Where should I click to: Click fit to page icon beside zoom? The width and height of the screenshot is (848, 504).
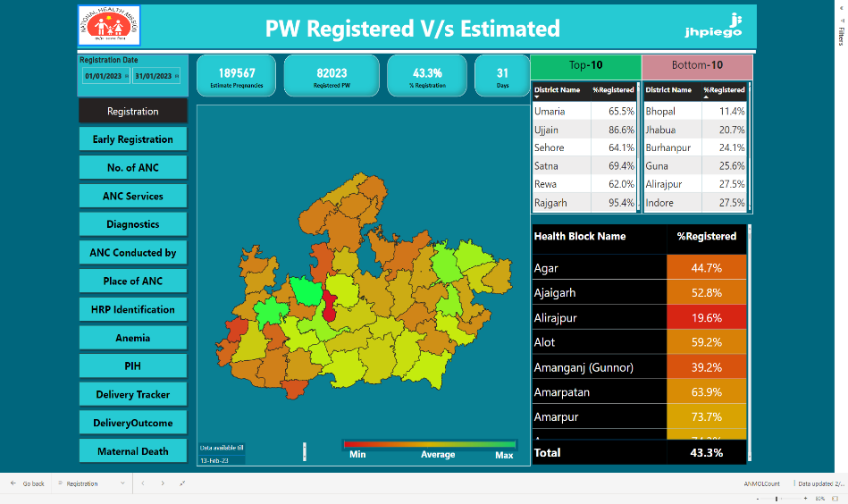[835, 498]
